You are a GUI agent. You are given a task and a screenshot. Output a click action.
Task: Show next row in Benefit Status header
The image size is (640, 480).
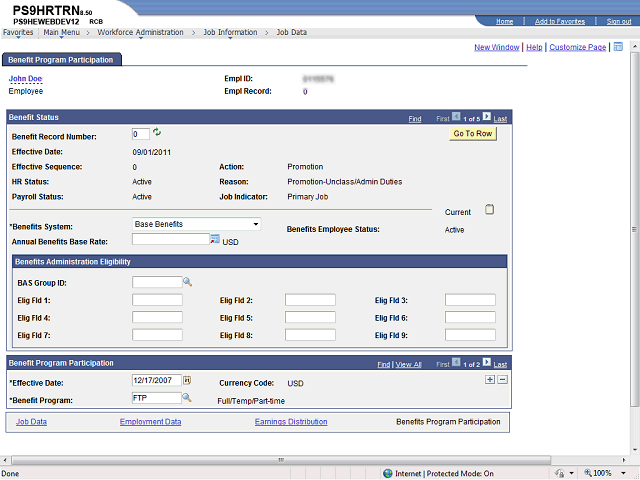pos(487,116)
